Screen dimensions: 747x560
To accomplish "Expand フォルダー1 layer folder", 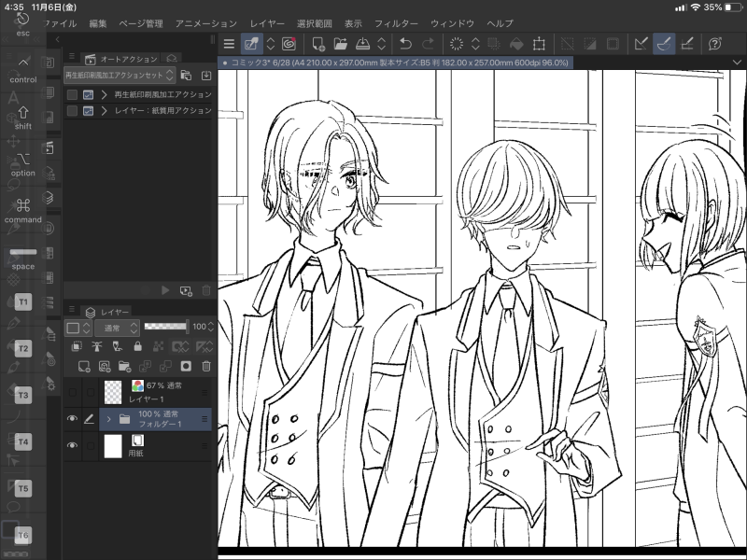I will click(108, 419).
